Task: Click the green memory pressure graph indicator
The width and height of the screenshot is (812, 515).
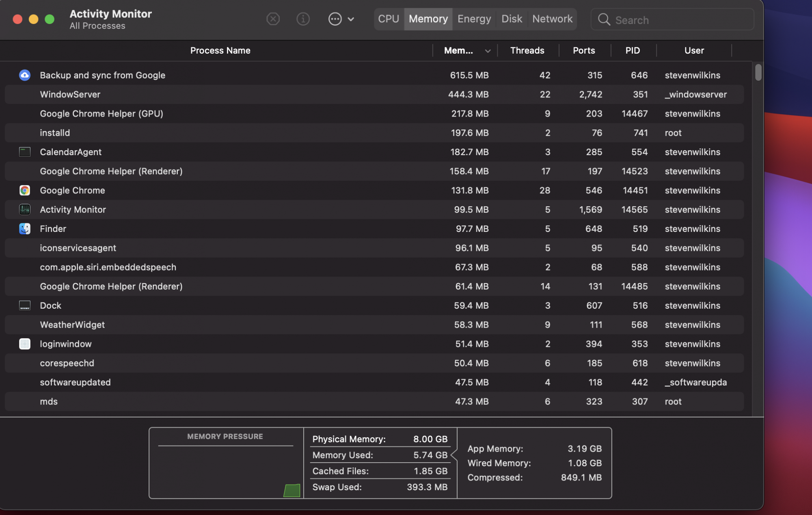Action: pos(292,490)
